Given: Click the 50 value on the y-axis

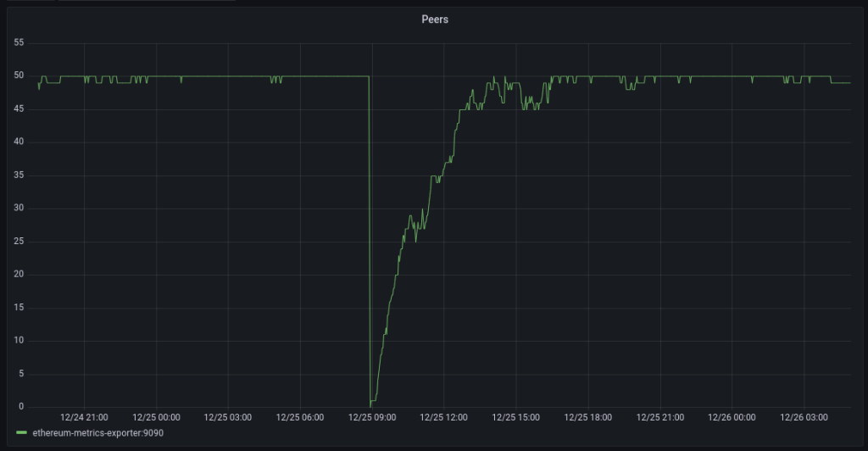Looking at the screenshot, I should pos(20,76).
